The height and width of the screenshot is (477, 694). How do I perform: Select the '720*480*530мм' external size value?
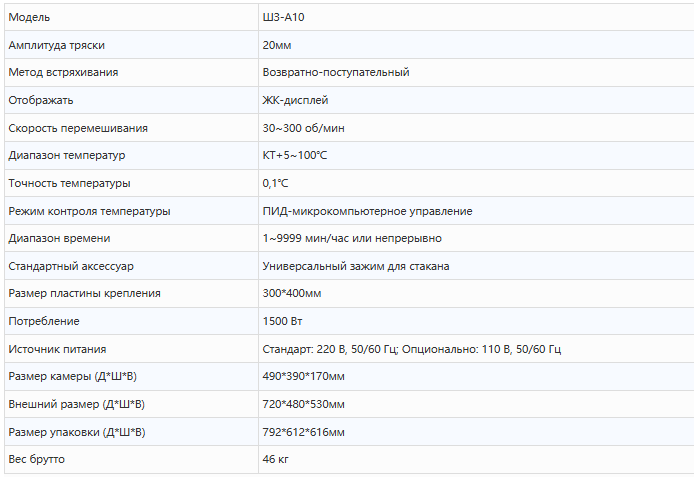tap(303, 404)
